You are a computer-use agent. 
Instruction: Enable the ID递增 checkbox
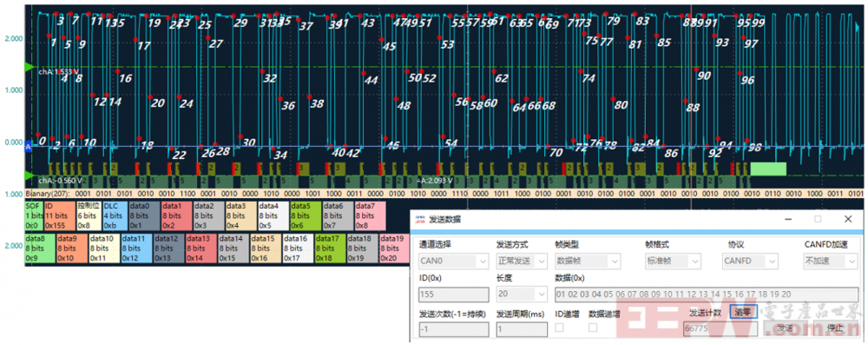(x=559, y=328)
